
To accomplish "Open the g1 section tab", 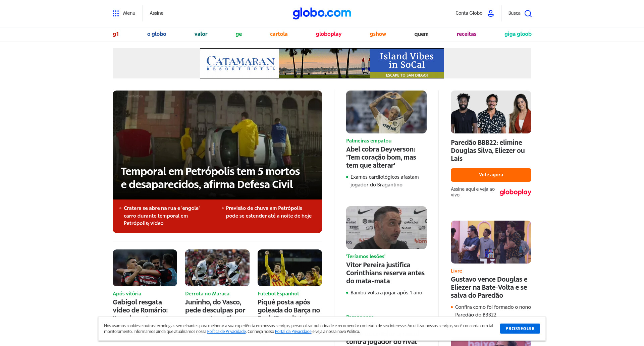I will tap(116, 34).
